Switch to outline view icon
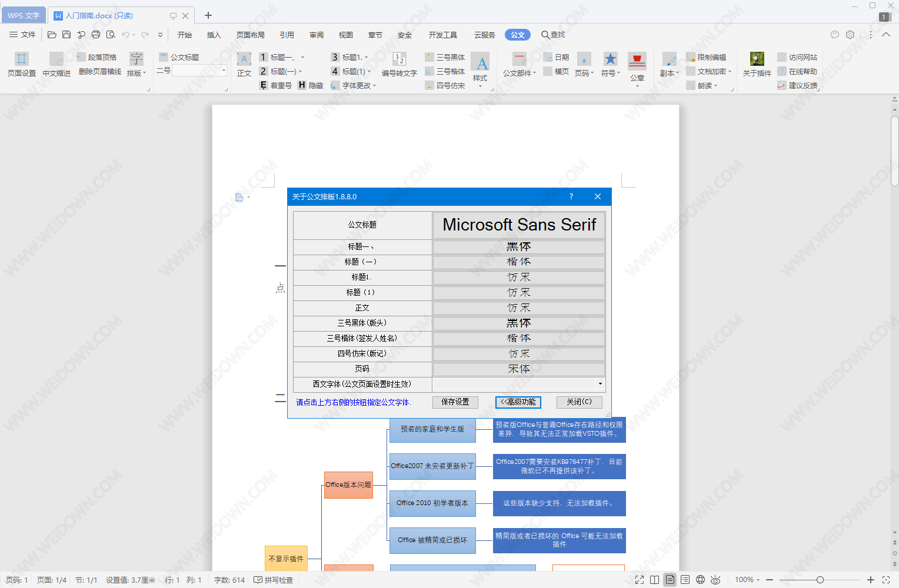Image resolution: width=899 pixels, height=588 pixels. coord(685,580)
